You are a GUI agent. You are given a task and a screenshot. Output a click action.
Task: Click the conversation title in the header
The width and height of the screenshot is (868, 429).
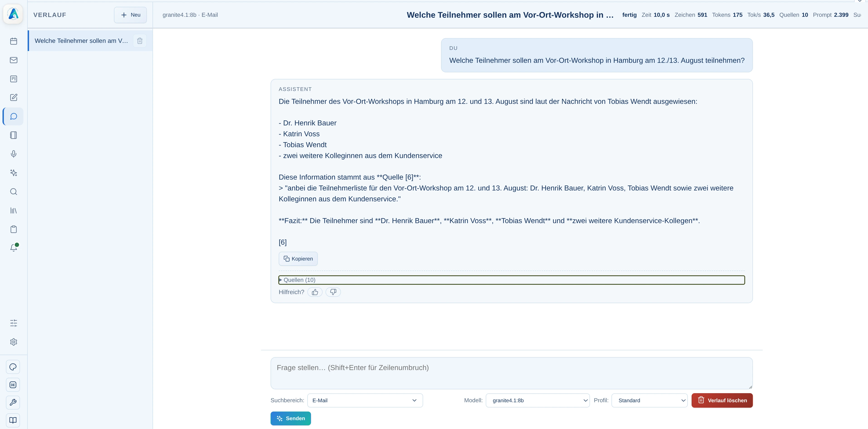click(510, 15)
